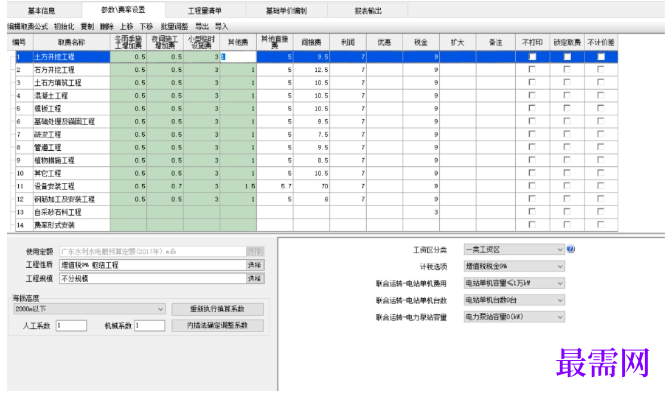Check 不计价差 box for 设备安装工程 row

point(601,186)
